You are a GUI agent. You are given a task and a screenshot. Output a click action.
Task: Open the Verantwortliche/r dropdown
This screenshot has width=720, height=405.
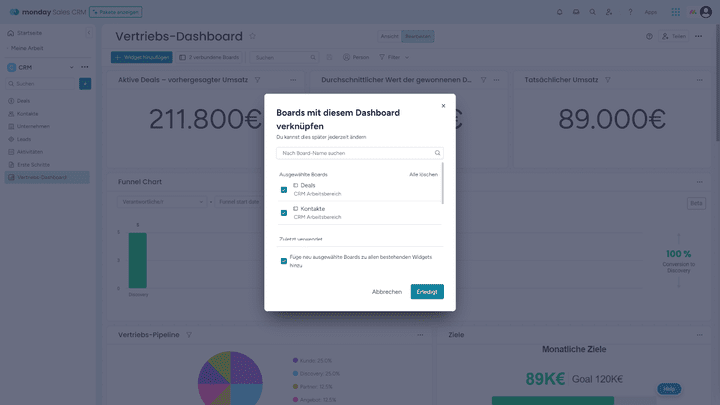tap(161, 202)
